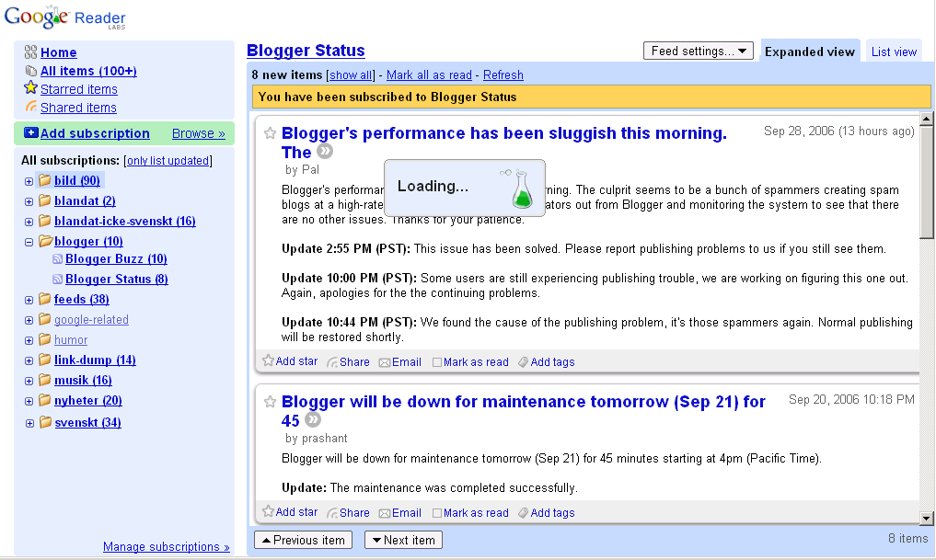936x560 pixels.
Task: Open the nyheter (20) folder link
Action: [x=88, y=401]
